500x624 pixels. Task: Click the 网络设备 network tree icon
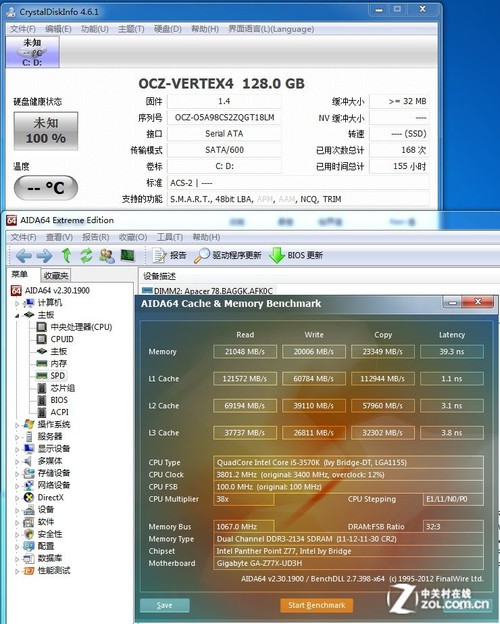click(29, 485)
